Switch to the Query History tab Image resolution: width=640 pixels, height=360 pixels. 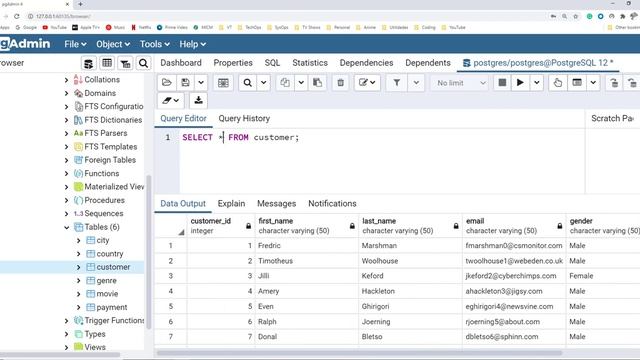[x=244, y=118]
